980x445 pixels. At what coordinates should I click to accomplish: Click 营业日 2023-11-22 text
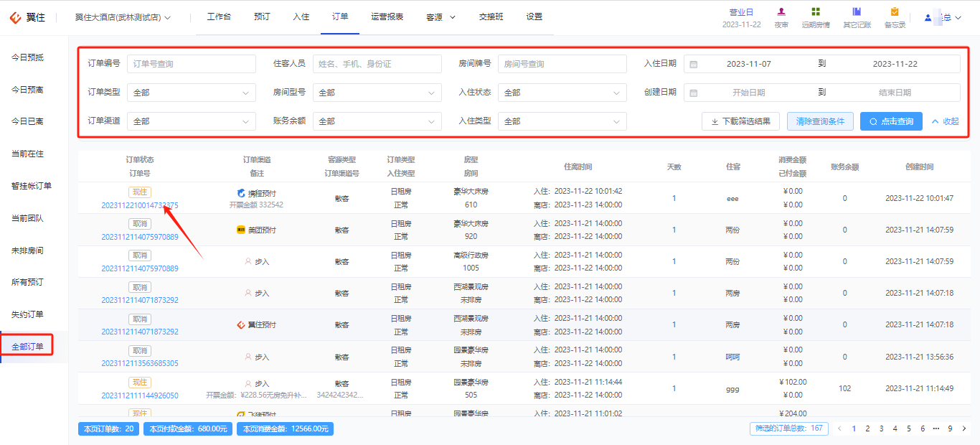[742, 24]
